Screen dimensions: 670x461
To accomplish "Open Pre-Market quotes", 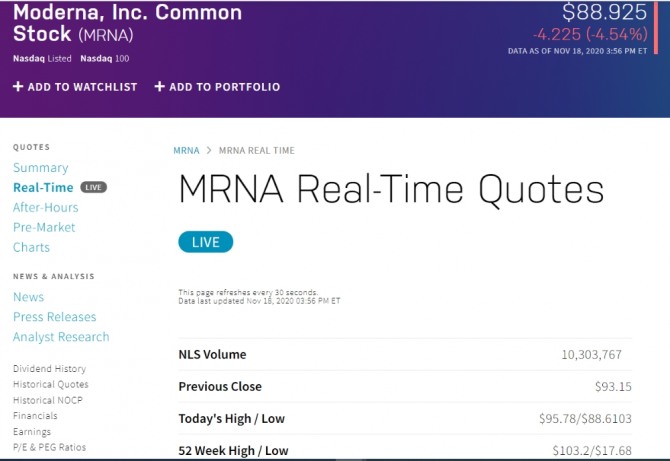I will (x=44, y=227).
